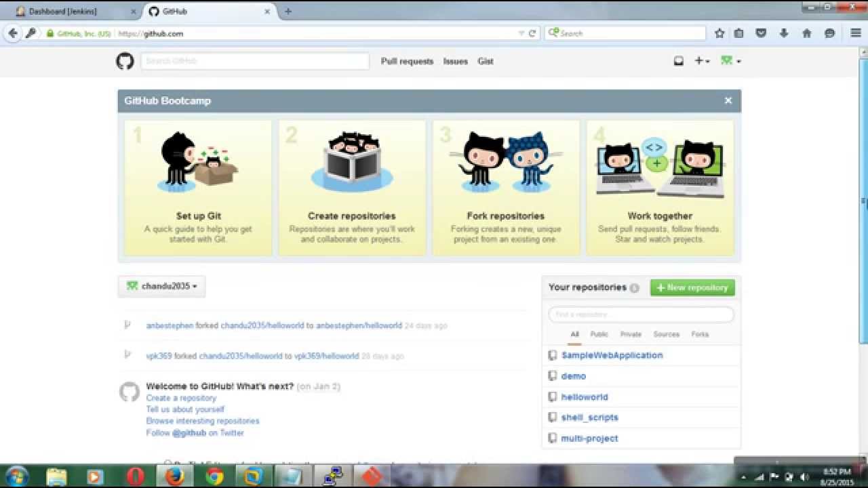This screenshot has height=488, width=868.
Task: Click the volume icon in system tray
Action: [x=803, y=477]
